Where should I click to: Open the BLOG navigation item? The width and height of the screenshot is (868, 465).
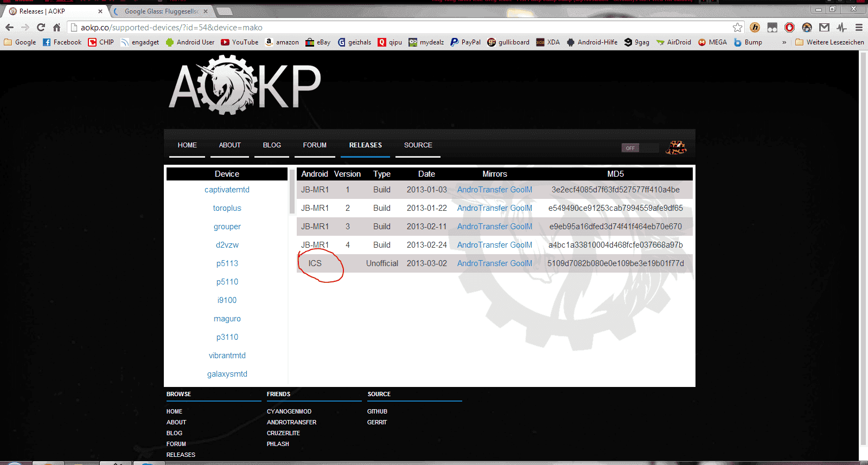[272, 145]
